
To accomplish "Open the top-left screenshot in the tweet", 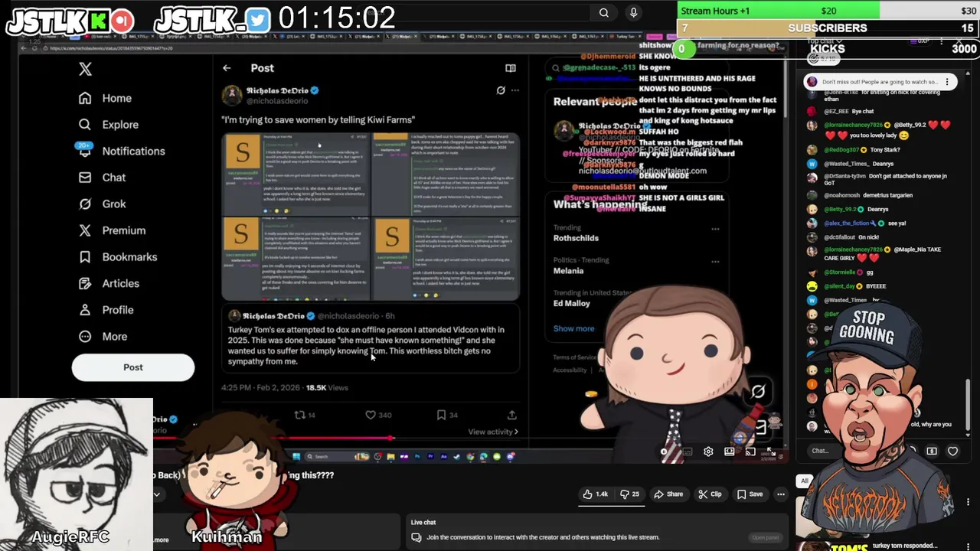I will [x=296, y=174].
